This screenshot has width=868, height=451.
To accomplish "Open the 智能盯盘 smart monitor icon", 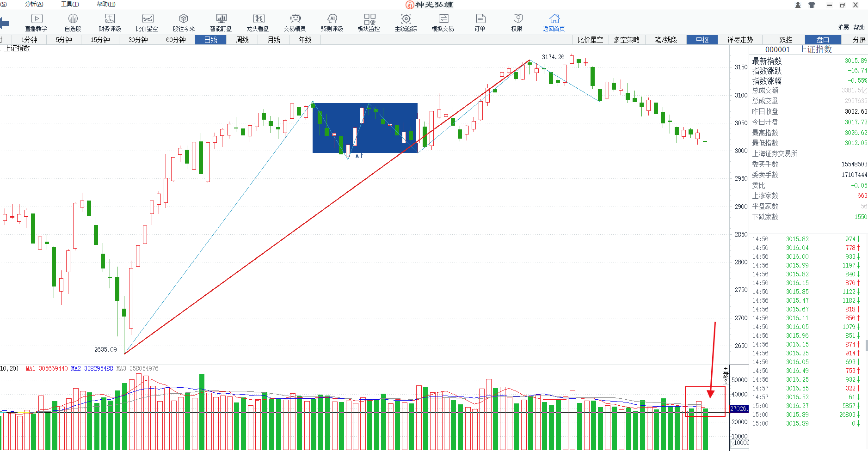I will pos(221,22).
